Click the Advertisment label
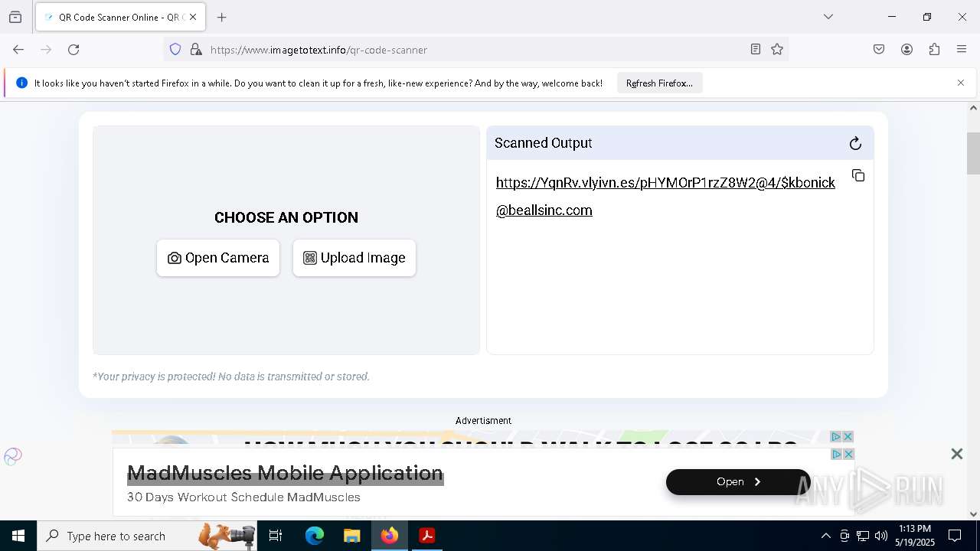Viewport: 980px width, 551px height. pyautogui.click(x=483, y=421)
